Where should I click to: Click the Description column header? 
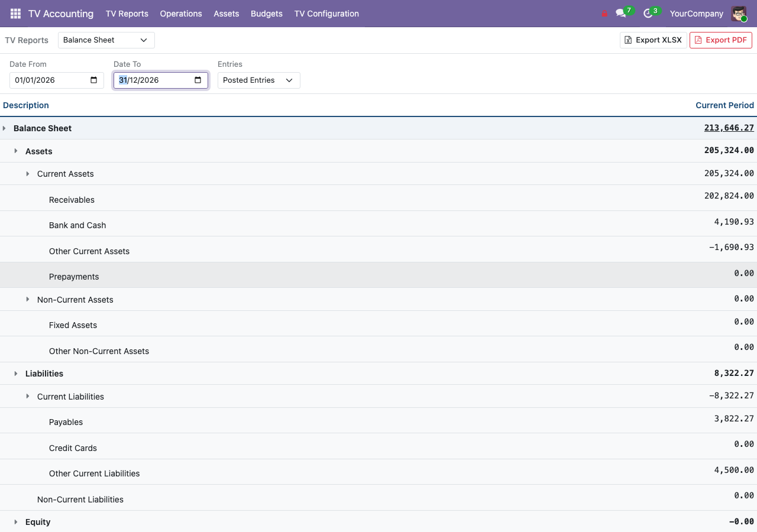click(x=26, y=105)
